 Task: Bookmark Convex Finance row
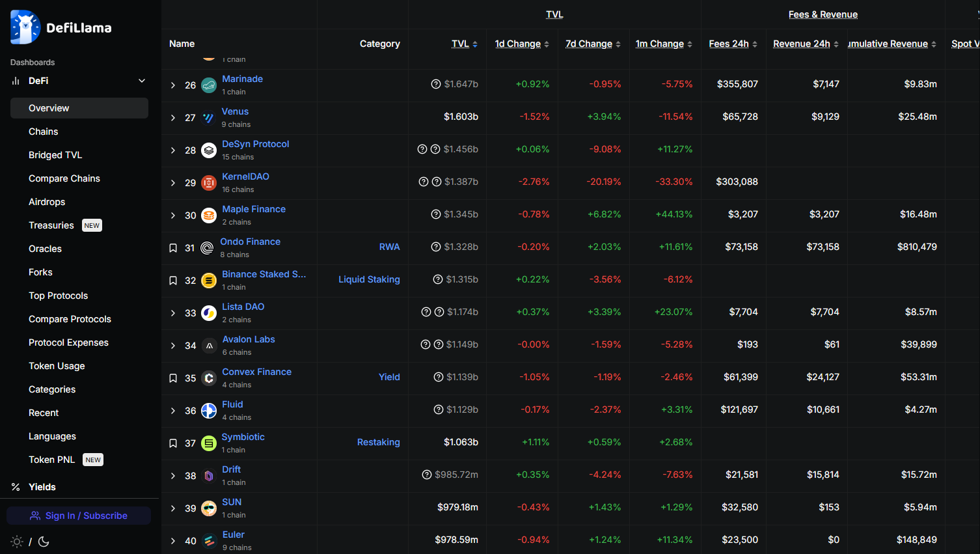(x=173, y=378)
